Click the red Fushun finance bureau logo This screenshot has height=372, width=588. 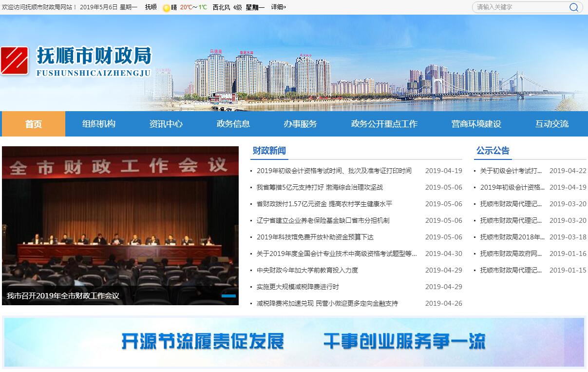[15, 60]
